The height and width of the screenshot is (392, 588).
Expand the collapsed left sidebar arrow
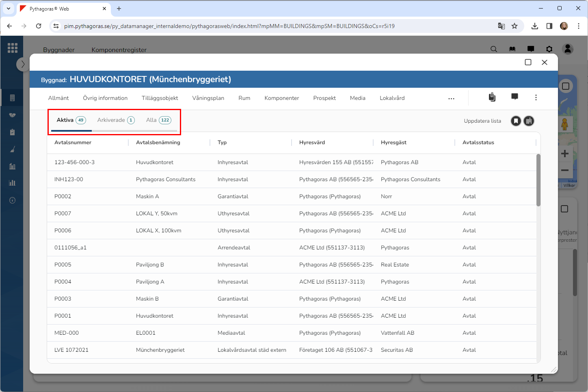pos(23,64)
